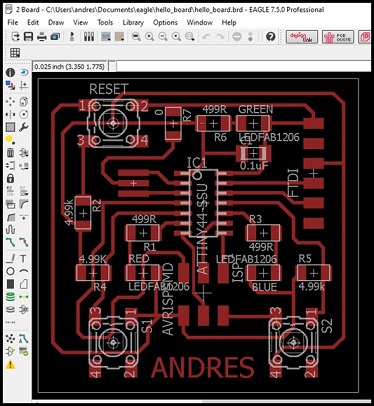The height and width of the screenshot is (406, 374).
Task: Click the DesignLink button
Action: tap(302, 37)
